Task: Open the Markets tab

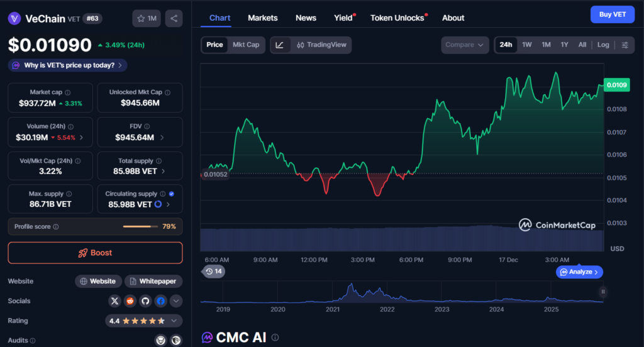Action: click(263, 18)
